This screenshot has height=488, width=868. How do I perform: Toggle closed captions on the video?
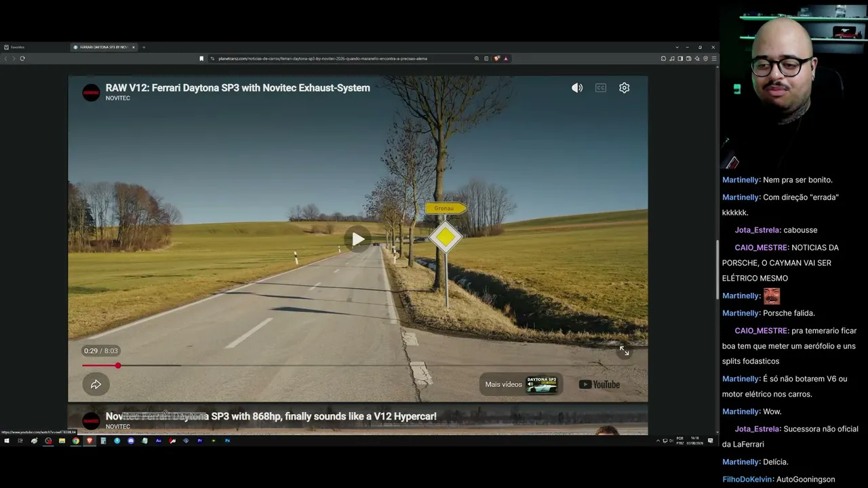[601, 88]
